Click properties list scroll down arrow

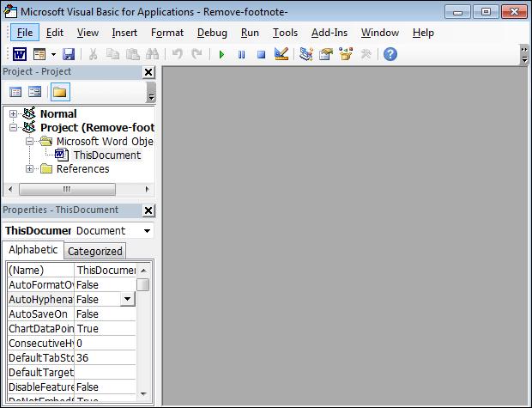click(x=143, y=394)
